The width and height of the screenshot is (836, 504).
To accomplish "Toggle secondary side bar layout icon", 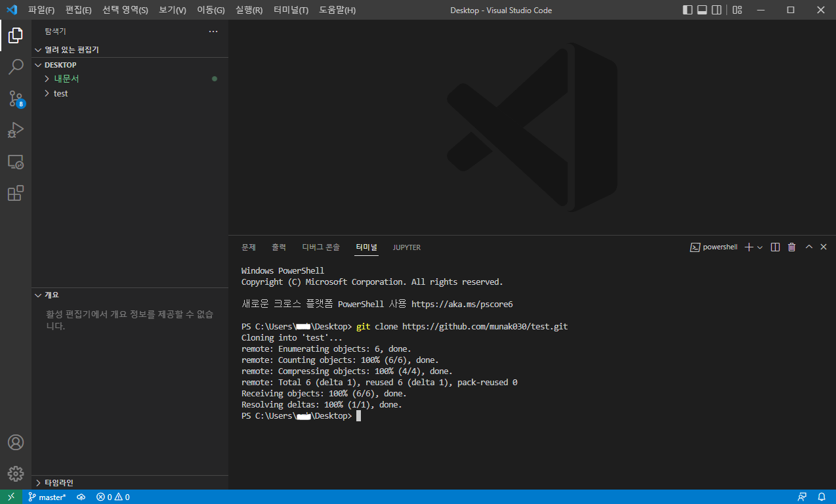I will (x=717, y=10).
